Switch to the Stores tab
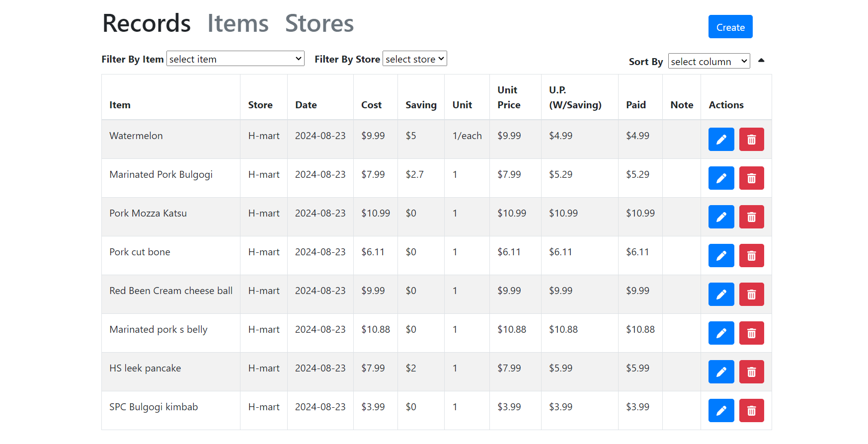 (319, 23)
